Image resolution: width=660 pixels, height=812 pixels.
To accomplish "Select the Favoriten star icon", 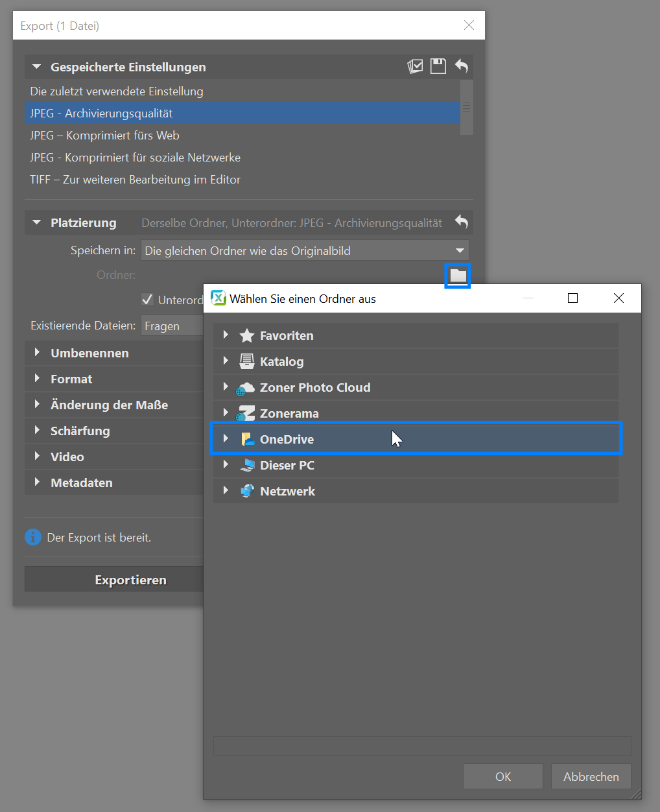I will (246, 335).
